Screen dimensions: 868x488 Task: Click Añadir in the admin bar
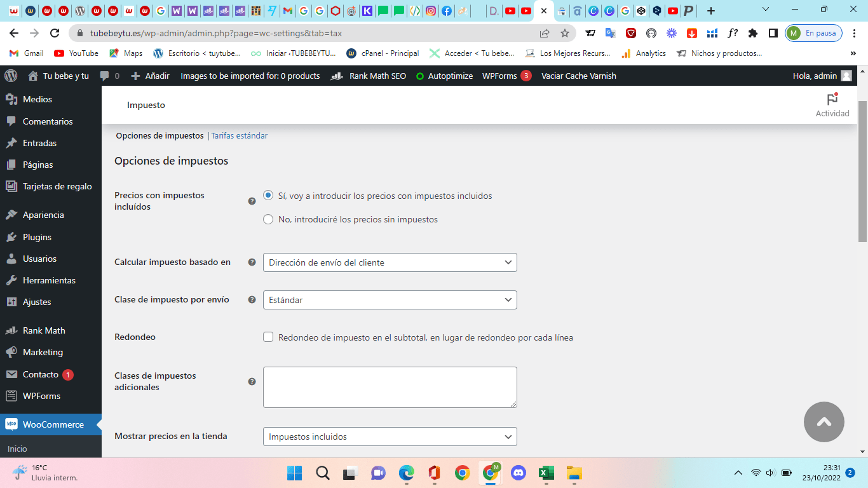tap(150, 76)
